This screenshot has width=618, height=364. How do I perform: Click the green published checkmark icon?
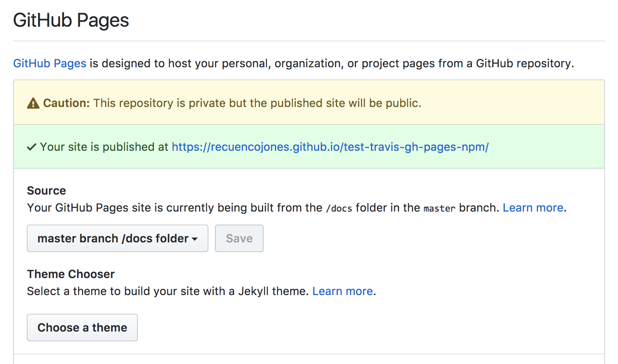click(x=32, y=147)
